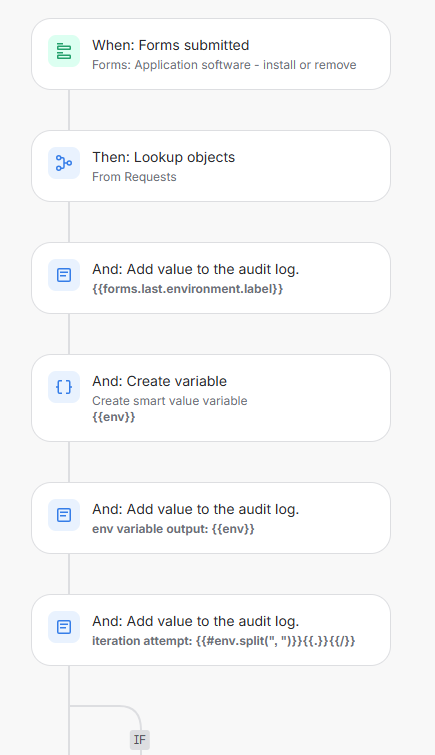Click the 'From Requests' description
Image resolution: width=435 pixels, height=755 pixels.
tap(134, 177)
